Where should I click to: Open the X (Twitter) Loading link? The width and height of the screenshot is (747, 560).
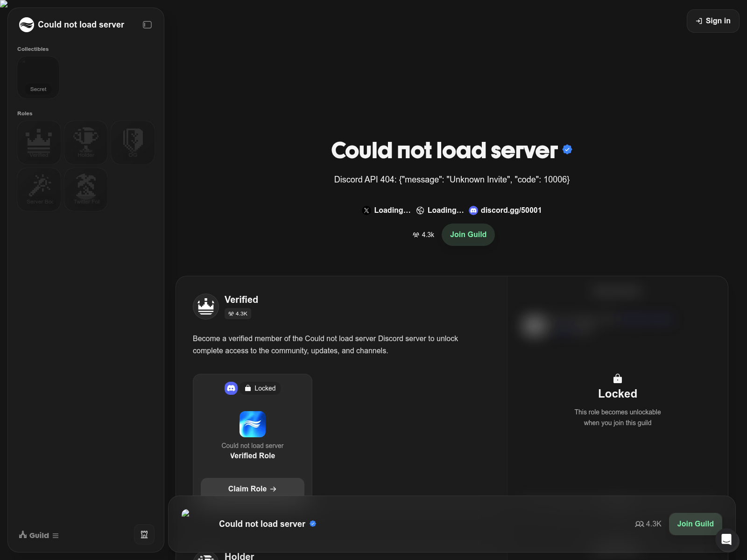(x=387, y=210)
